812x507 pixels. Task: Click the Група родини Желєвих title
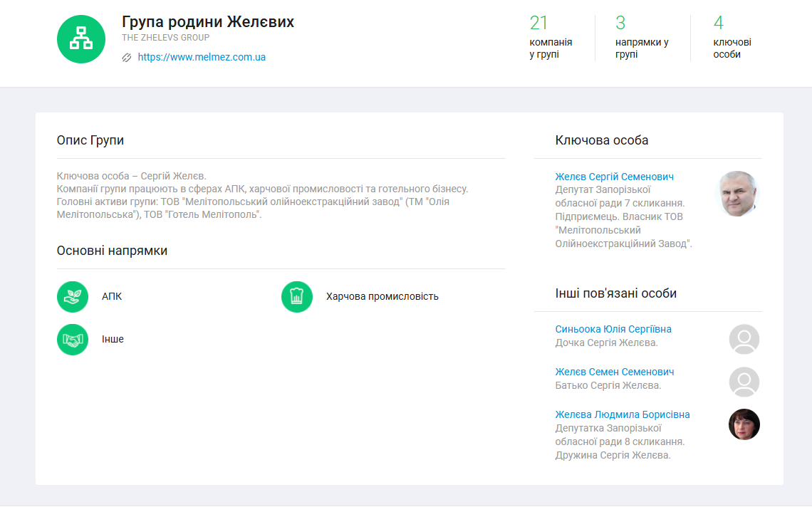click(x=208, y=22)
